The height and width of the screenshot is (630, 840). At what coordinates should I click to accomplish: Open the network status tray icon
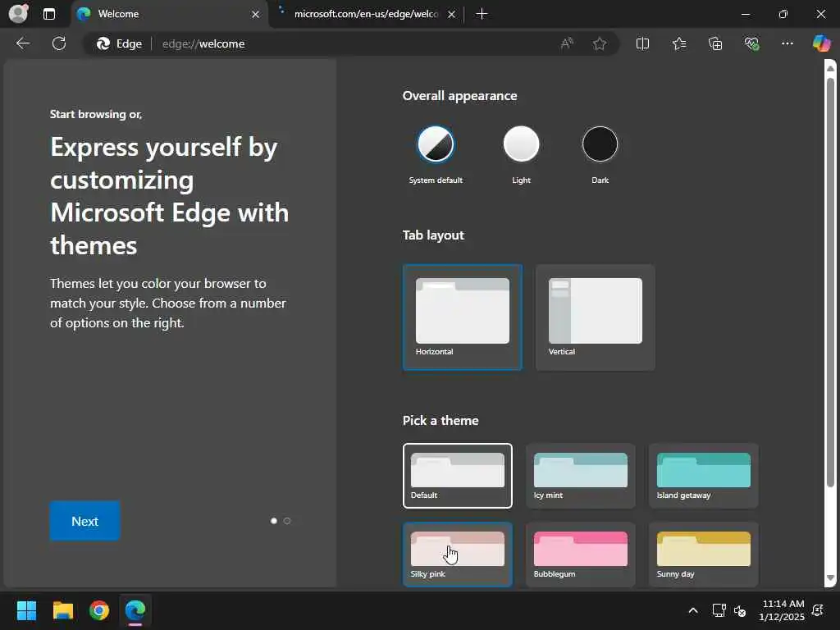click(x=719, y=610)
